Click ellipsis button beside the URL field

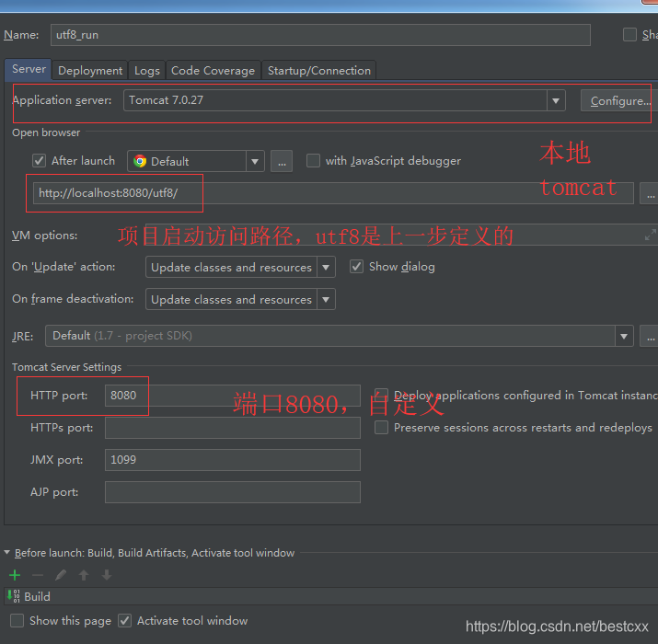pos(649,193)
